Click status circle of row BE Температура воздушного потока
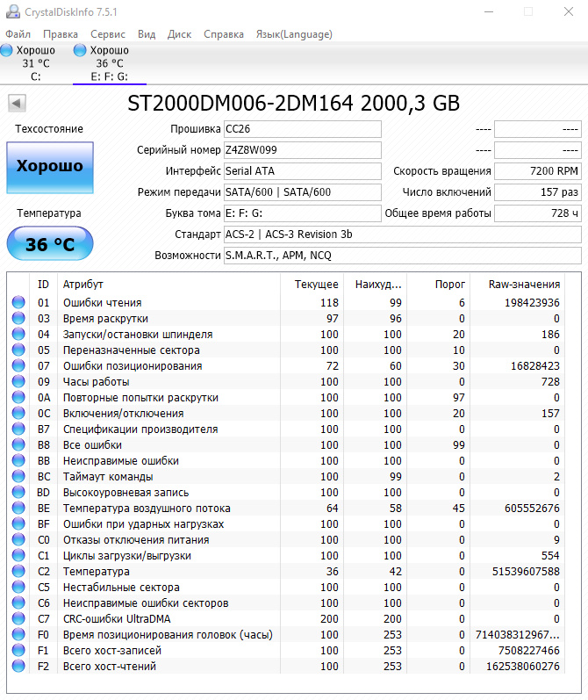 [x=18, y=508]
